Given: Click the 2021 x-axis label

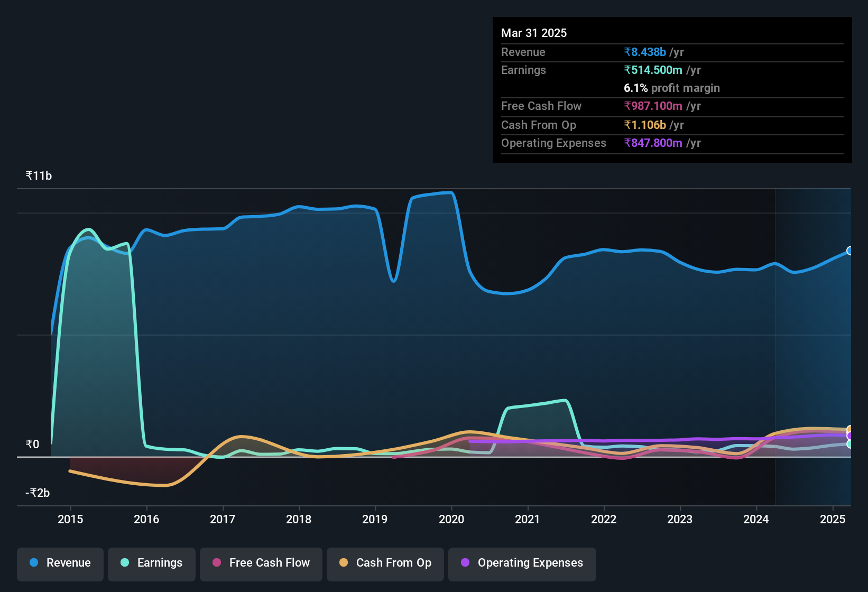Looking at the screenshot, I should click(528, 519).
